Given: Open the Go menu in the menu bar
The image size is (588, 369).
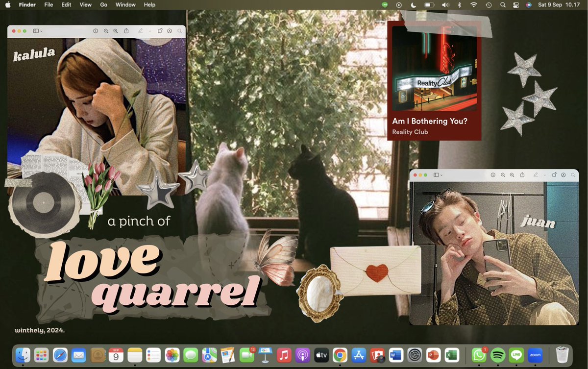Looking at the screenshot, I should click(x=103, y=5).
